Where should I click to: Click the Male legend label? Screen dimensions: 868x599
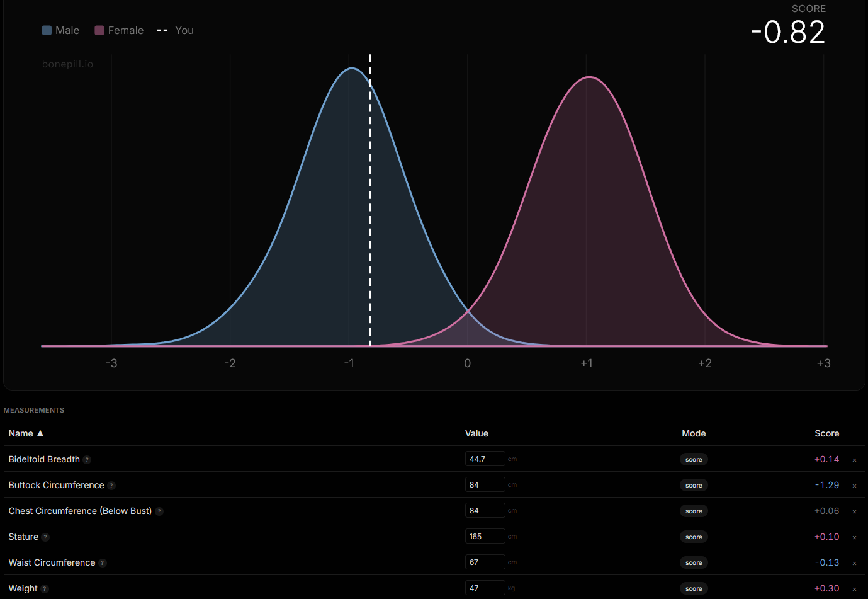pyautogui.click(x=67, y=30)
